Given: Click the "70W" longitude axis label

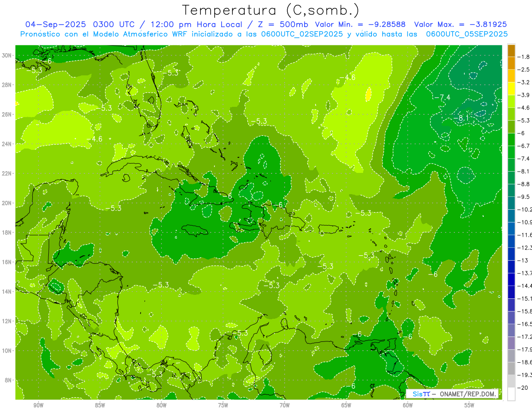Looking at the screenshot, I should pos(285,405).
